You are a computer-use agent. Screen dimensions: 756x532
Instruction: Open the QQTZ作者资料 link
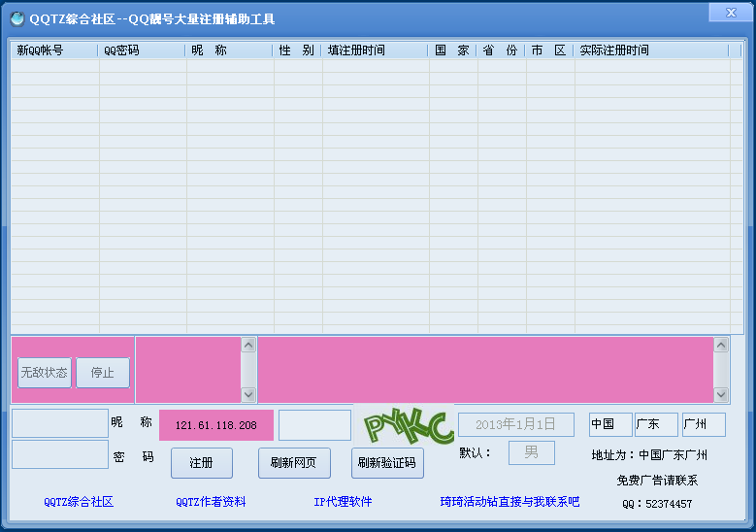pyautogui.click(x=211, y=502)
